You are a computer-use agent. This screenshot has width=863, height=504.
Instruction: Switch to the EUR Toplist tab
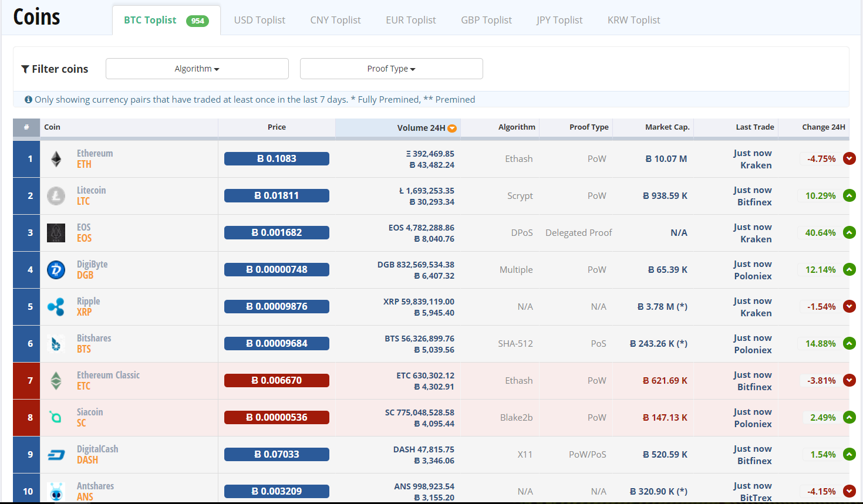(411, 21)
